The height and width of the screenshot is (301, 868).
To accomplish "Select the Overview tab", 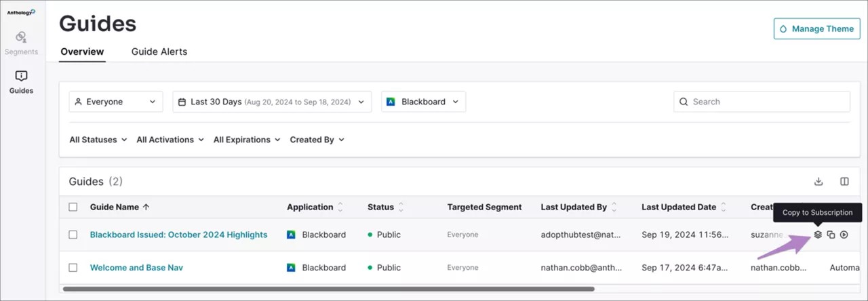I will pyautogui.click(x=82, y=52).
